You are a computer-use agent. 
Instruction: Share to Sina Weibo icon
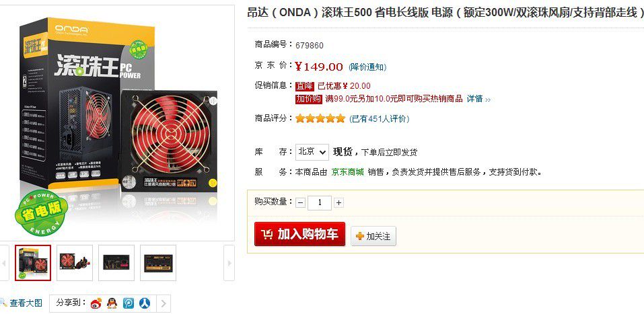click(96, 303)
